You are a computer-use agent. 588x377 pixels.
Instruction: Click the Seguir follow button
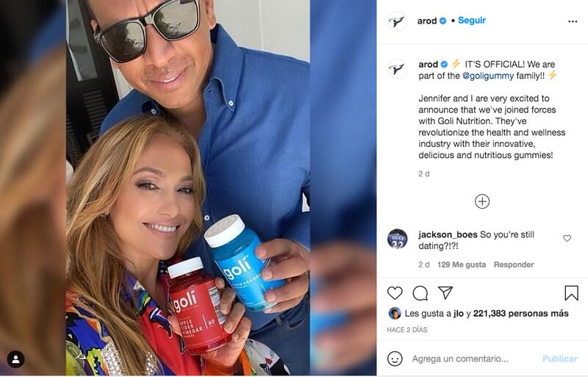coord(472,21)
